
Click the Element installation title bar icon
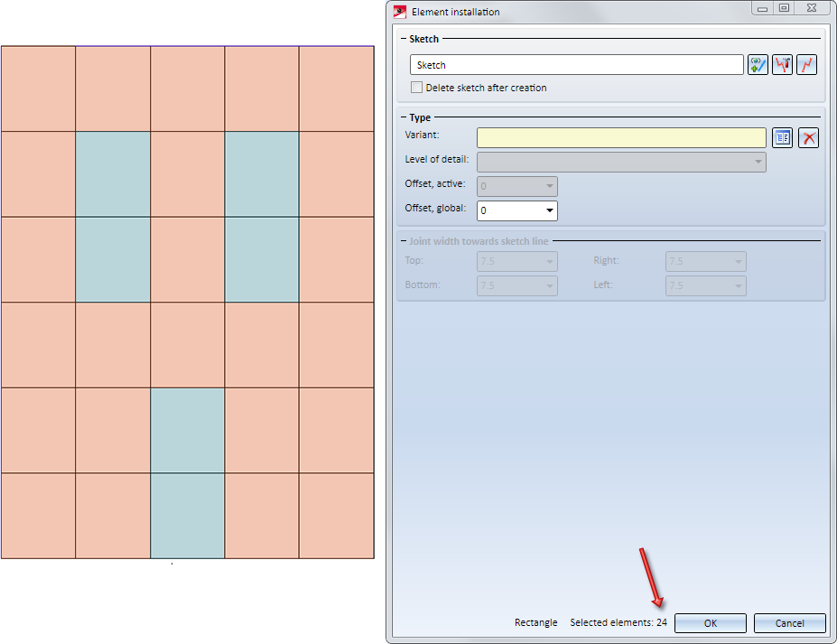pos(400,12)
